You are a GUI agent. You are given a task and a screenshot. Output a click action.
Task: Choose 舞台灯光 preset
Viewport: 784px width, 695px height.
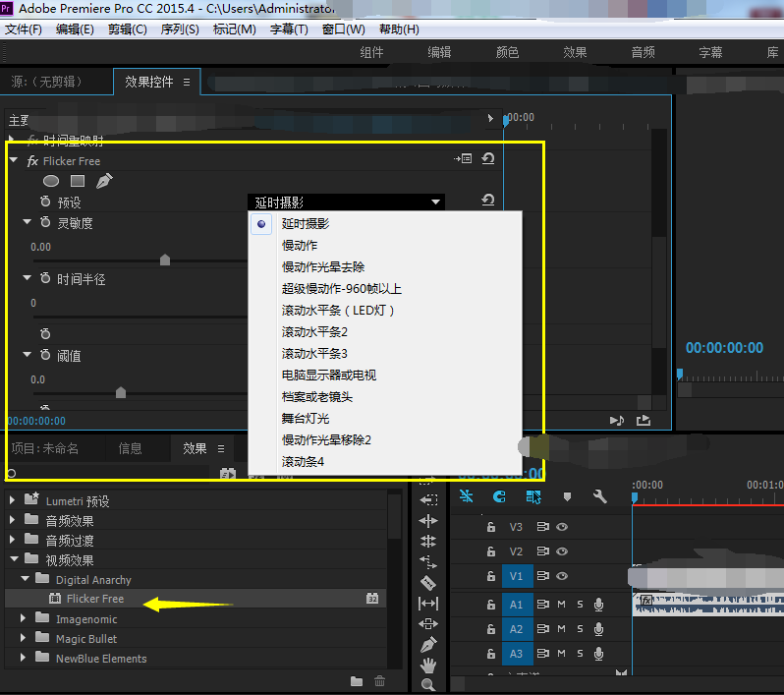(x=306, y=419)
